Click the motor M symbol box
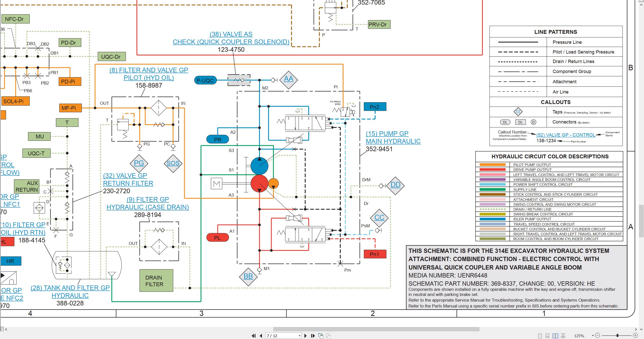This screenshot has width=644, height=339. (216, 183)
